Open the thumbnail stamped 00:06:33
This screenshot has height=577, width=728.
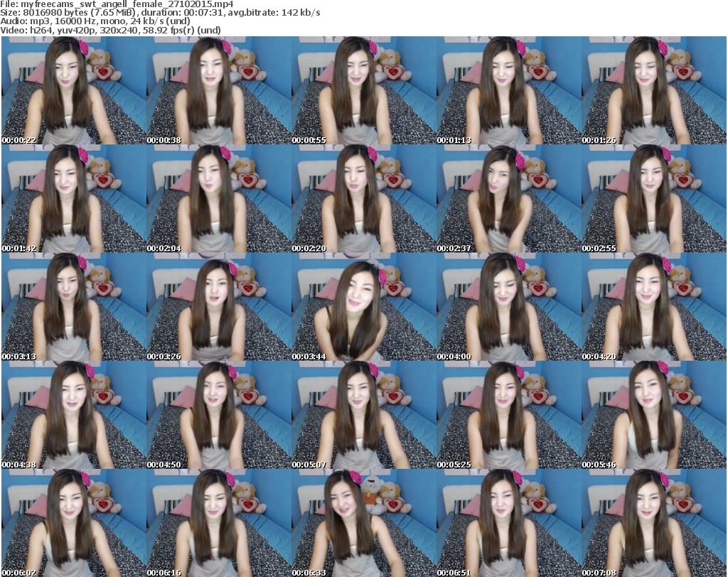point(364,523)
